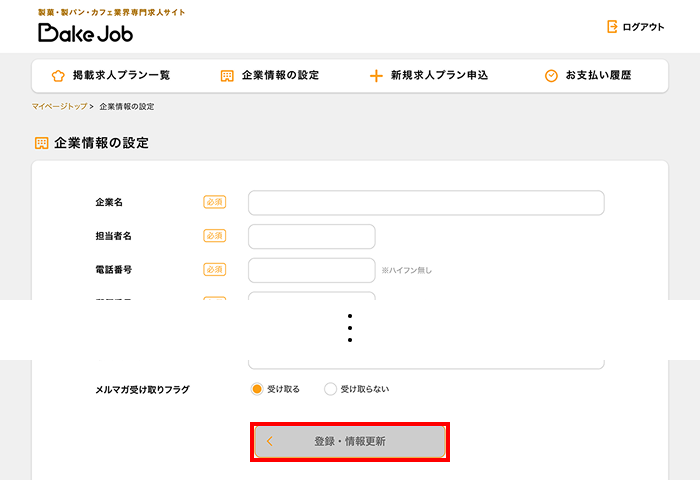This screenshot has width=700, height=480.
Task: Click the chef hat icon in navigation
Action: pyautogui.click(x=57, y=76)
